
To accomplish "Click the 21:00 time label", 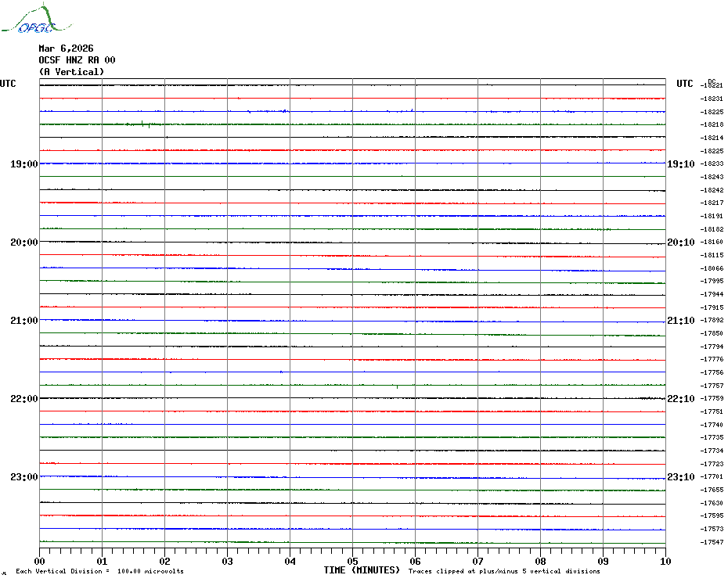I will tap(24, 321).
